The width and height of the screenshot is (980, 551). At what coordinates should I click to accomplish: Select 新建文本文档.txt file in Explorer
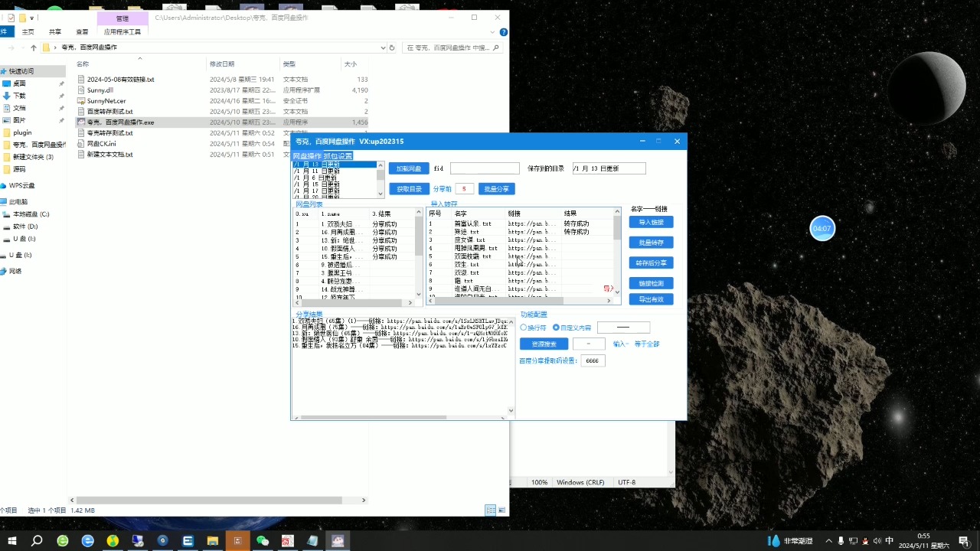110,155
